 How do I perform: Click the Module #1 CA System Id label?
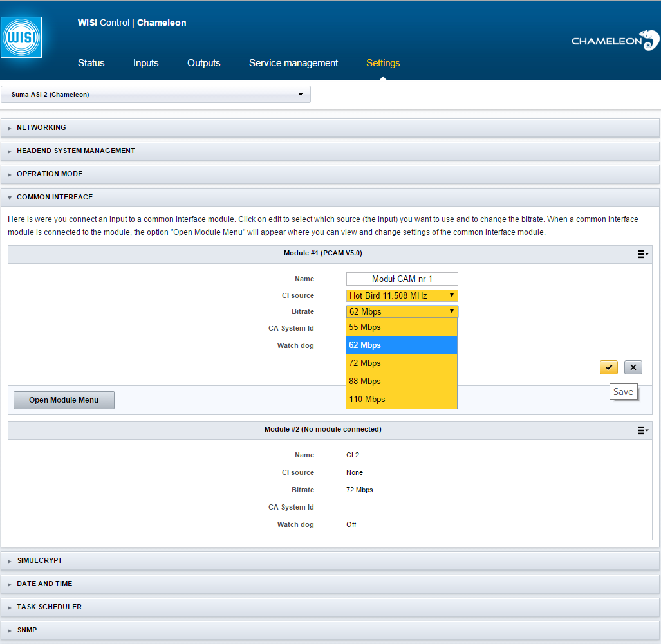click(291, 328)
